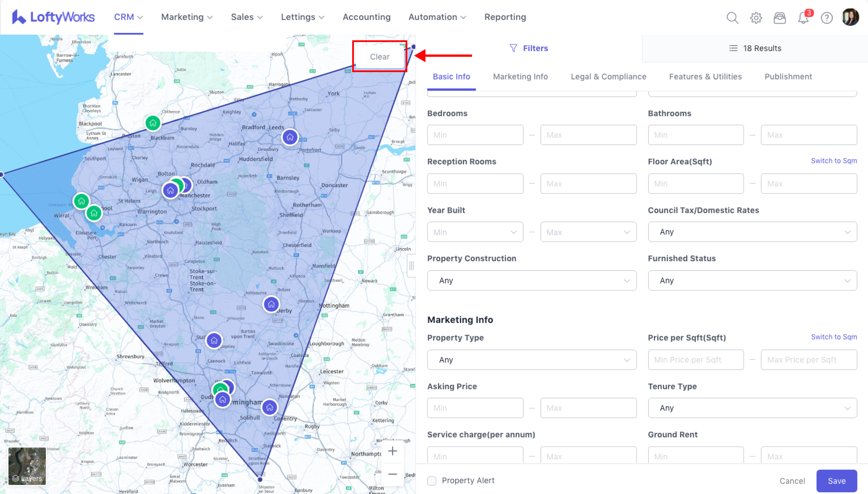The image size is (868, 494).
Task: Open the inbox tray icon
Action: (779, 17)
